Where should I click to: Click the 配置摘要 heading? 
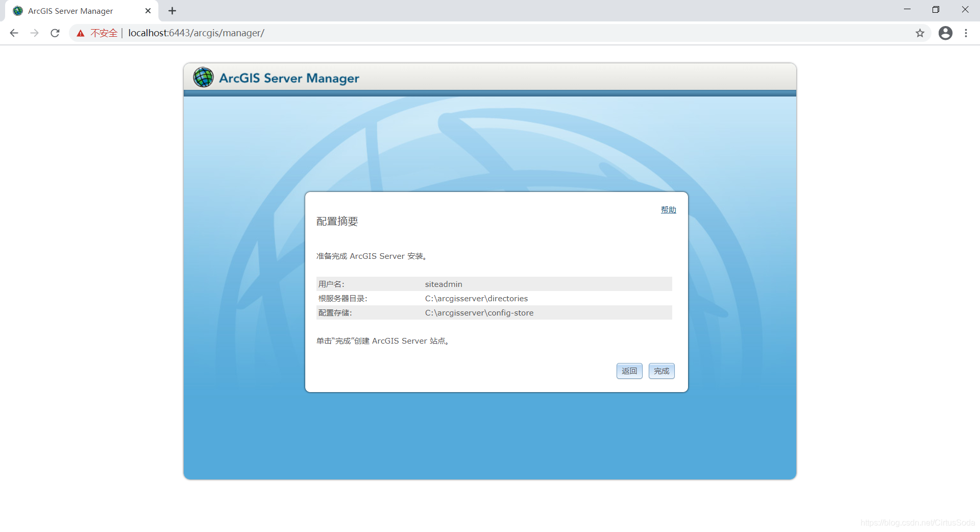(x=337, y=221)
